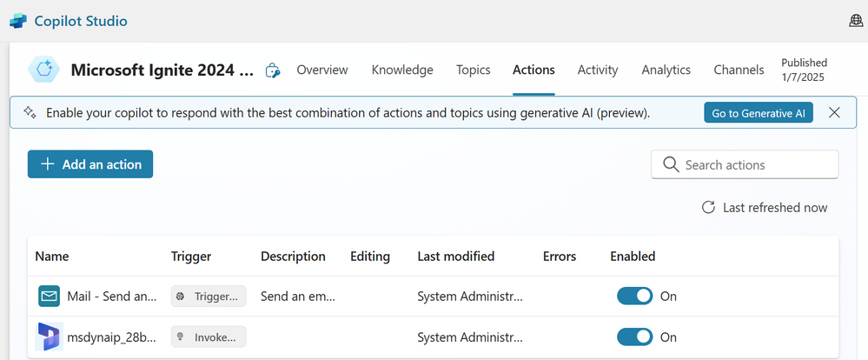Switch to the Overview tab

(322, 70)
